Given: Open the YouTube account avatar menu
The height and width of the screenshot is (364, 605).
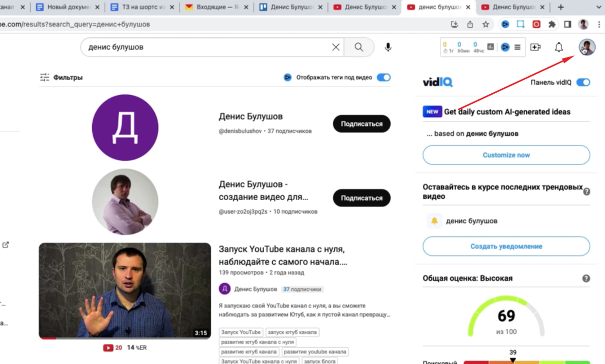Looking at the screenshot, I should click(587, 47).
